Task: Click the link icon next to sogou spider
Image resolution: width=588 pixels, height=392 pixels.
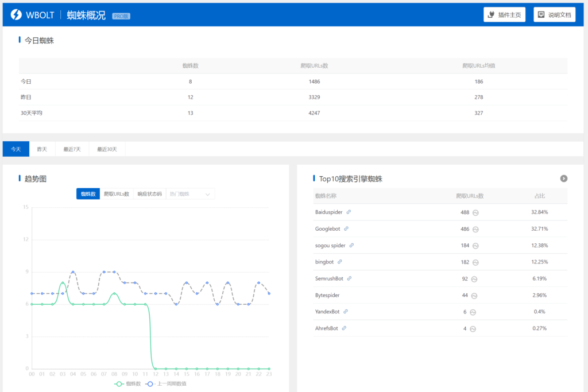Action: tap(353, 245)
